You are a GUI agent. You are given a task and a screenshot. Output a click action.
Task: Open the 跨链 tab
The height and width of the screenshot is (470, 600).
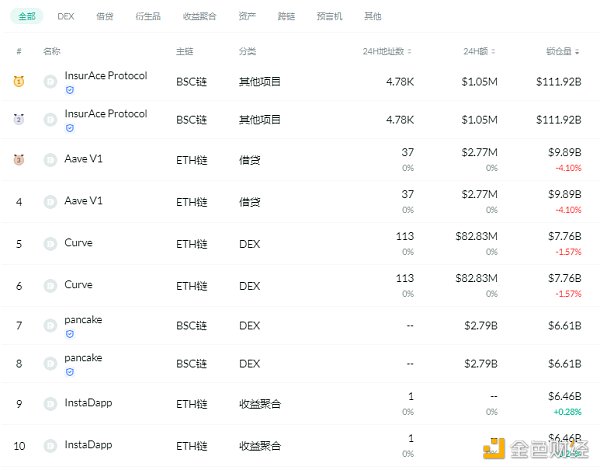[286, 16]
